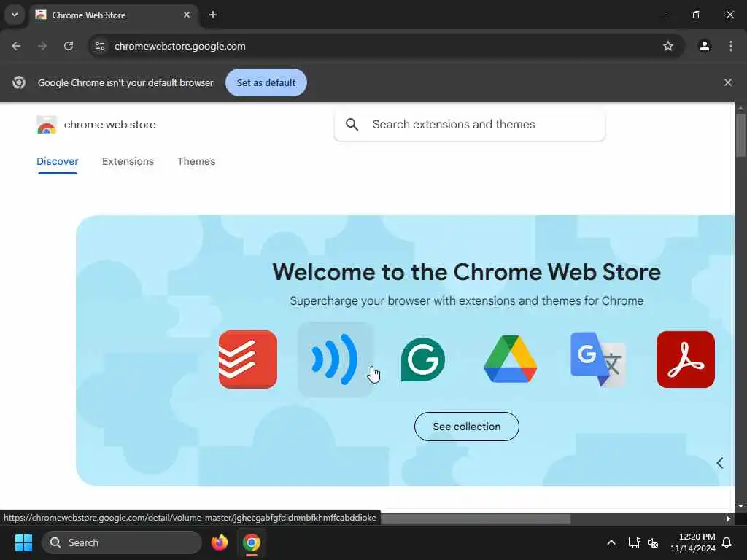Go back to the previous page
This screenshot has height=560, width=747.
[16, 46]
